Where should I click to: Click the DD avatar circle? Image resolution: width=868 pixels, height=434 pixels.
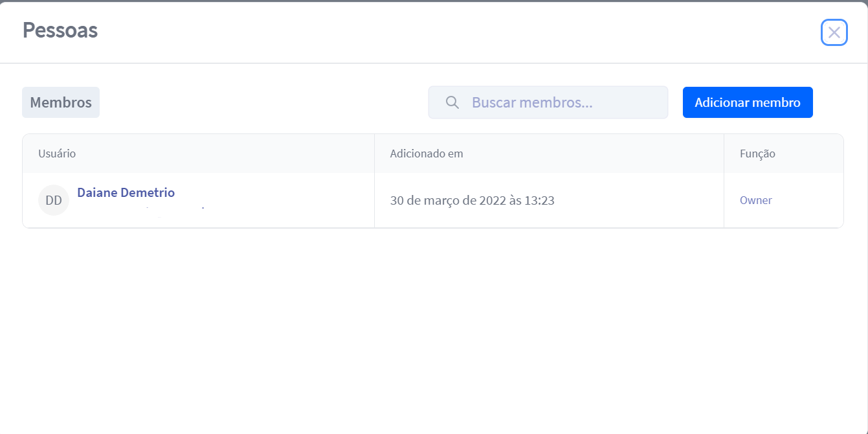click(54, 200)
